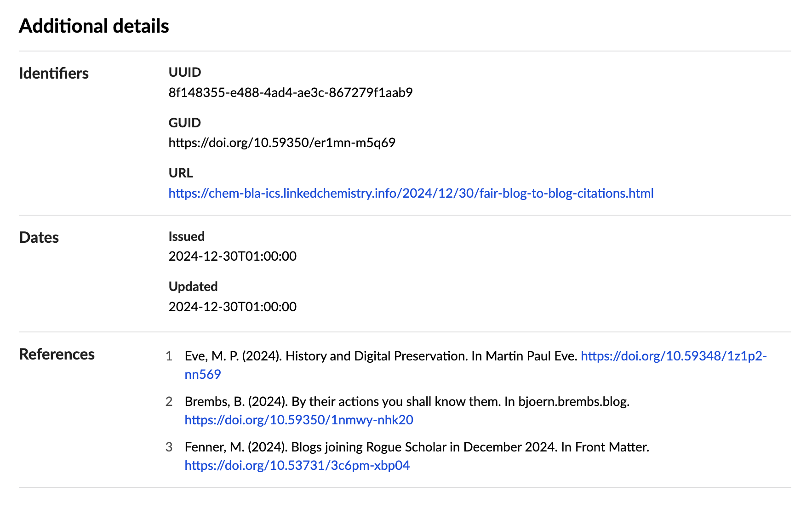Click the Eve, M. P. reference citation text
Image resolution: width=812 pixels, height=514 pixels.
[x=381, y=356]
